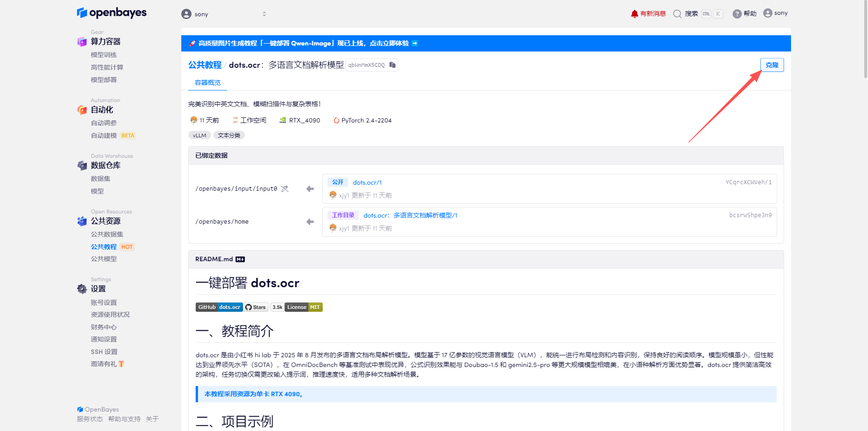Click the compute container icon in sidebar
The width and height of the screenshot is (868, 431).
pos(82,42)
